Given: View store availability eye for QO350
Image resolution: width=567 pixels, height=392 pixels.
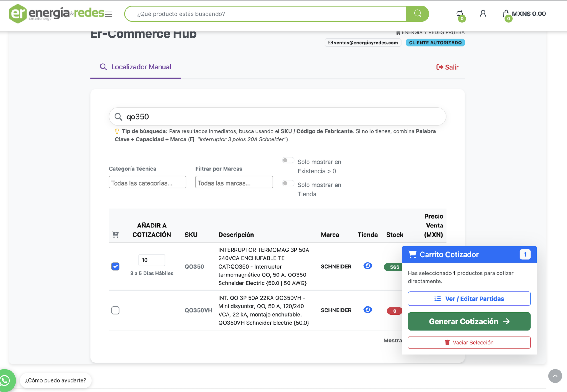Looking at the screenshot, I should tap(368, 266).
